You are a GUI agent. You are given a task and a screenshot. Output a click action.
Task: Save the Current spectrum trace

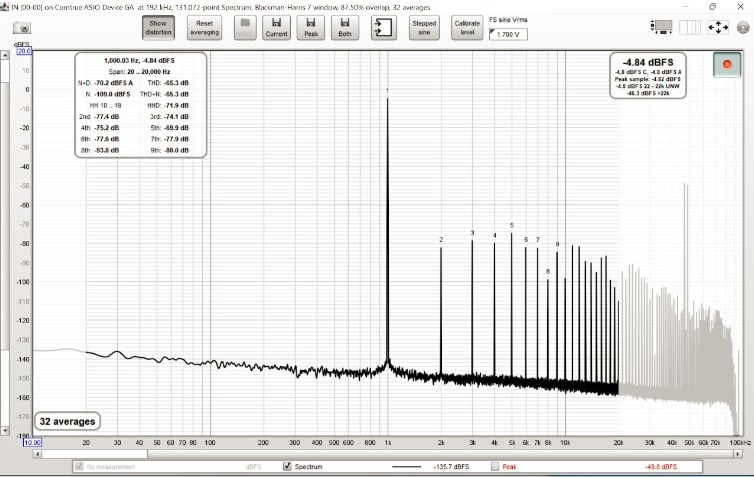[x=276, y=28]
